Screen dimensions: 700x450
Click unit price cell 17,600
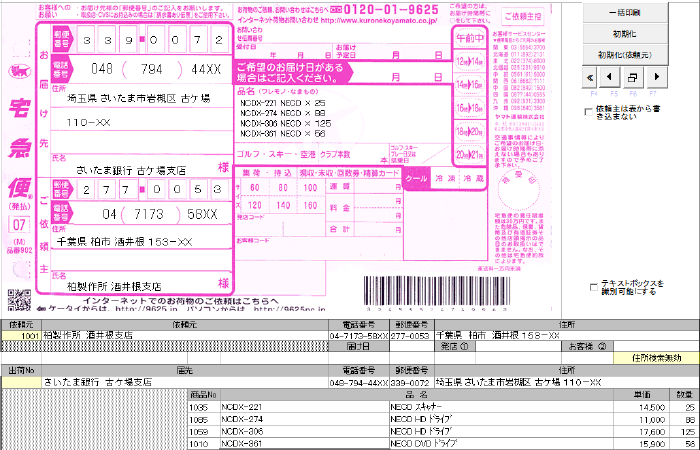[642, 432]
